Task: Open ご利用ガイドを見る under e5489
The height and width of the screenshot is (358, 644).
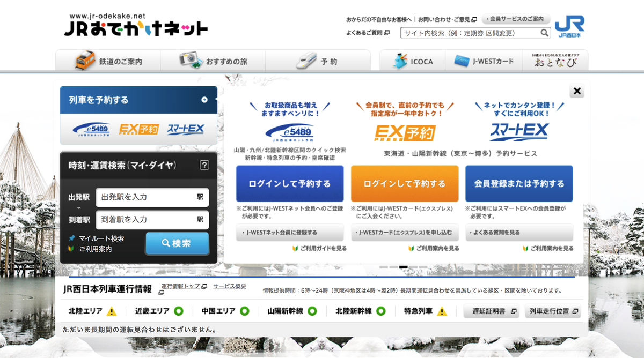Action: click(x=319, y=249)
